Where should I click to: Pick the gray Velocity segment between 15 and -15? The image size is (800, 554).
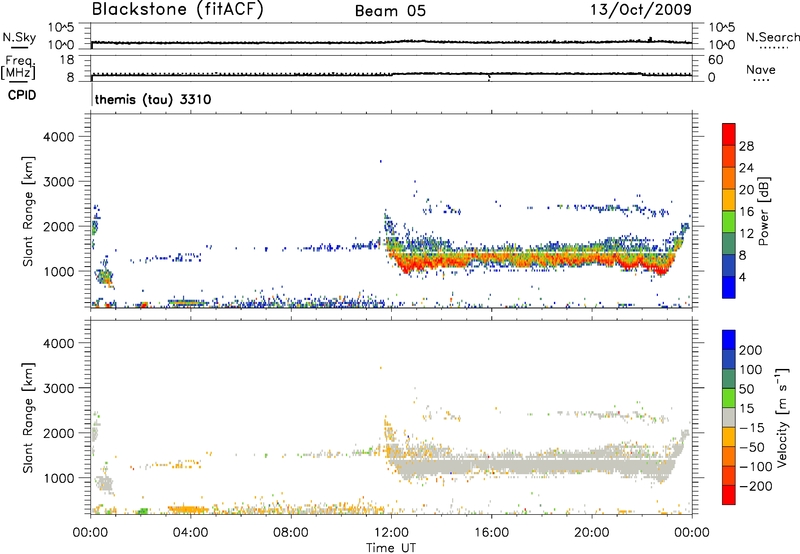729,417
